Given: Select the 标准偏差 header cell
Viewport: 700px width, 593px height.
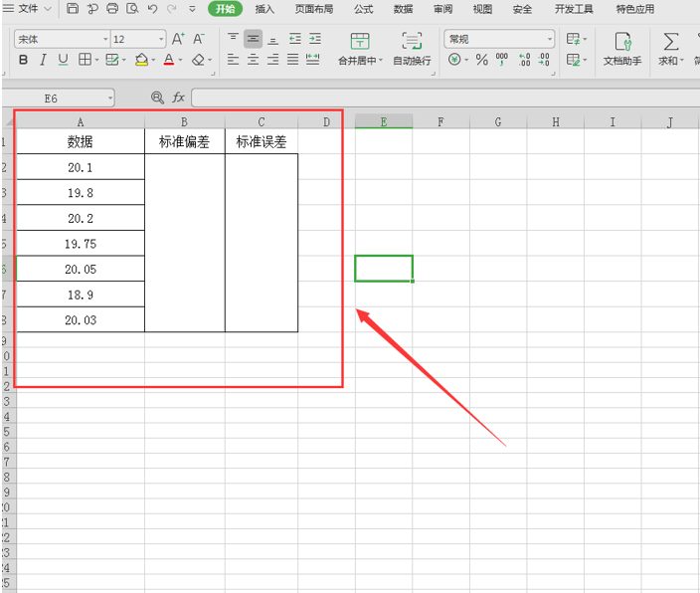Looking at the screenshot, I should click(x=184, y=141).
